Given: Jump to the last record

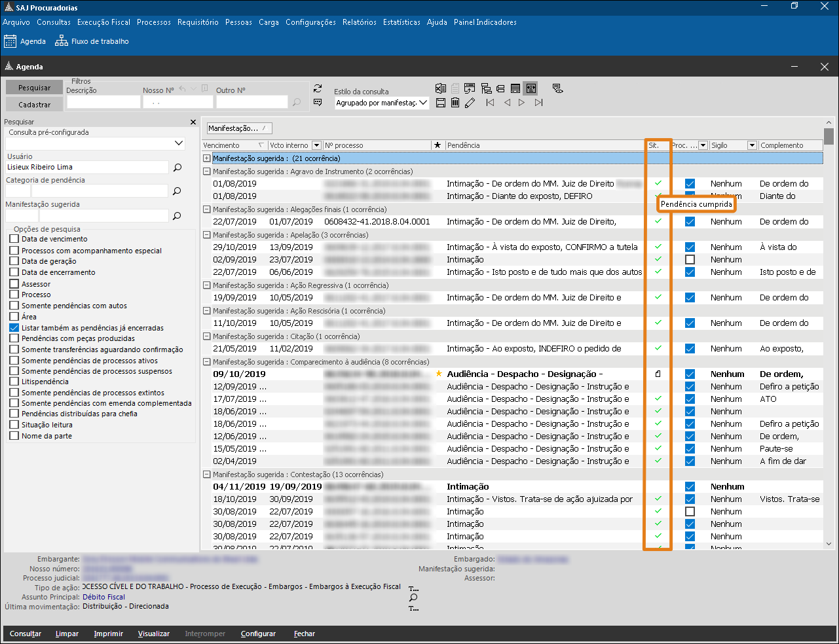Looking at the screenshot, I should pyautogui.click(x=538, y=103).
